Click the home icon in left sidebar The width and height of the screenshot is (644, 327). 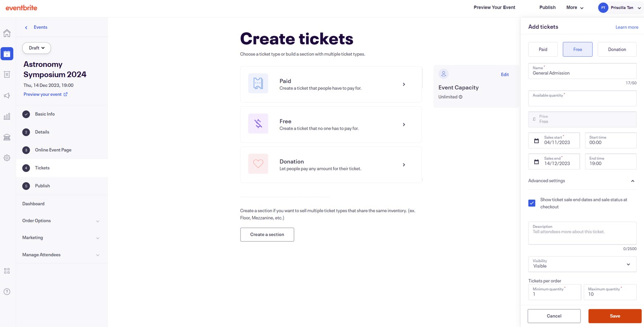pos(7,33)
